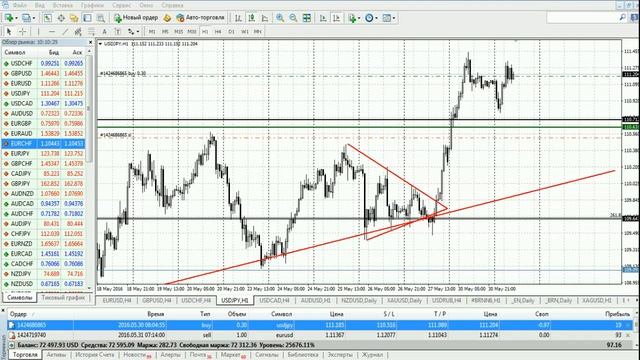
Task: Select the trendline drawing tool
Action: pos(65,31)
